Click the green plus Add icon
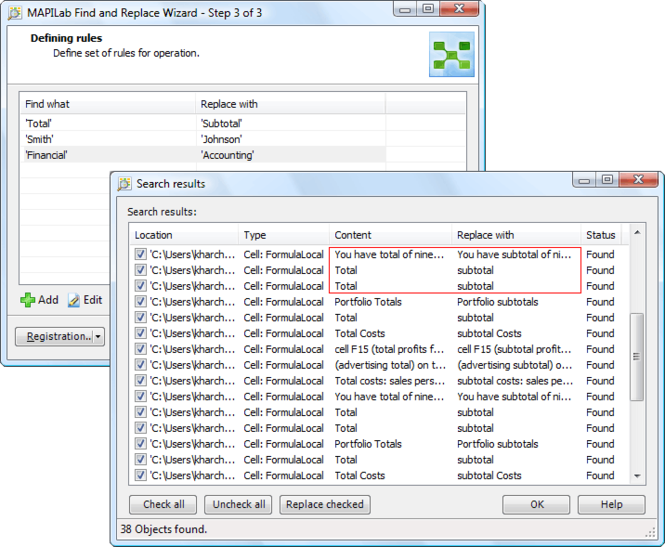The height and width of the screenshot is (547, 665). click(28, 300)
